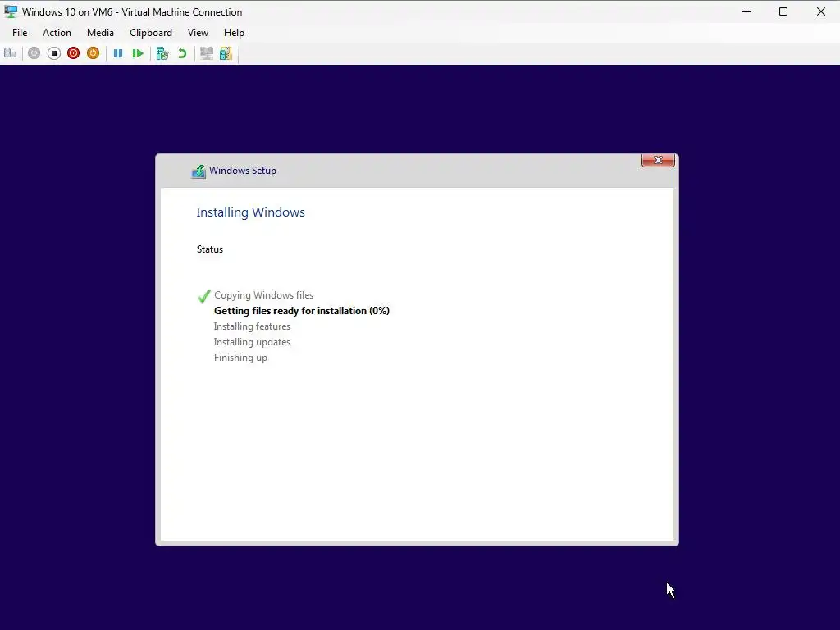This screenshot has height=630, width=840.
Task: Open the Media menu
Action: click(x=100, y=33)
